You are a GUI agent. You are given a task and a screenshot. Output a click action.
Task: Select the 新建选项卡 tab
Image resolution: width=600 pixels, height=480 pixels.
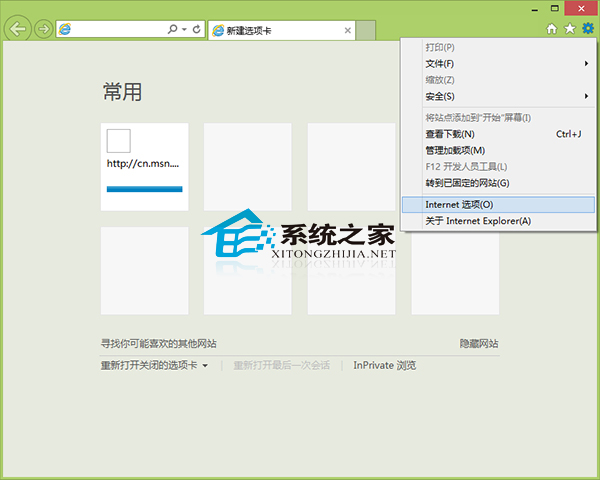tap(282, 30)
